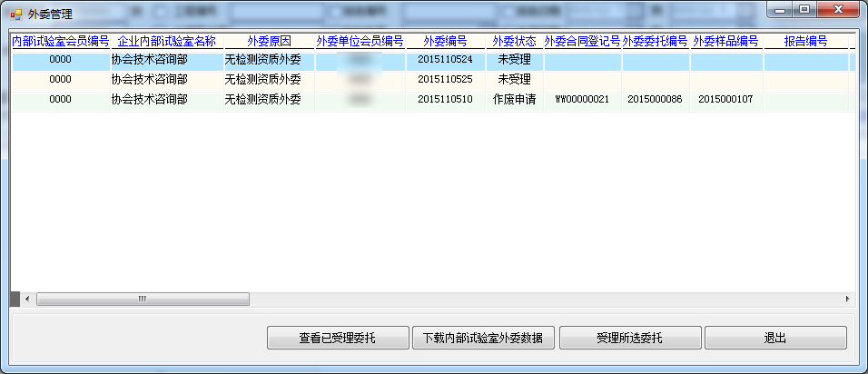Screen dimensions: 868x374
Task: Select 外委原因 column header
Action: click(x=269, y=42)
